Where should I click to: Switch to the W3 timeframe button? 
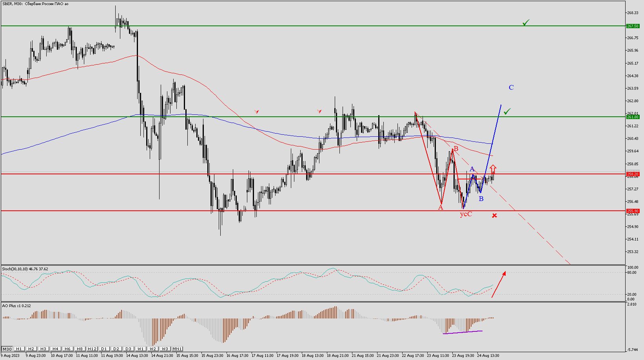[x=165, y=349]
